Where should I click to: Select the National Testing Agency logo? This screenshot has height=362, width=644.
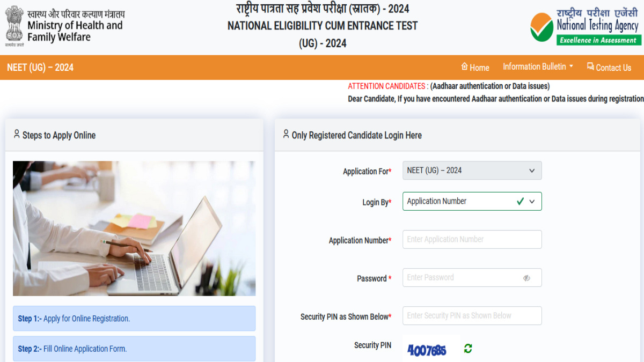click(584, 26)
